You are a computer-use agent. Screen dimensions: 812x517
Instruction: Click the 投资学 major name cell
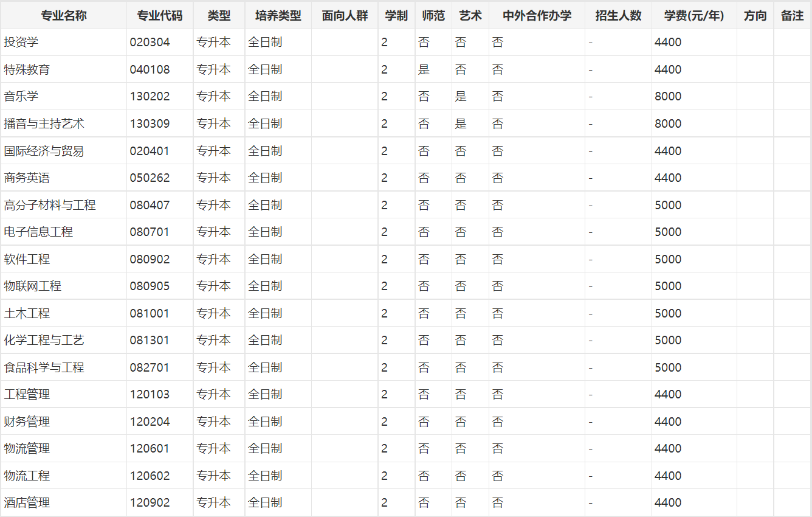tap(21, 43)
